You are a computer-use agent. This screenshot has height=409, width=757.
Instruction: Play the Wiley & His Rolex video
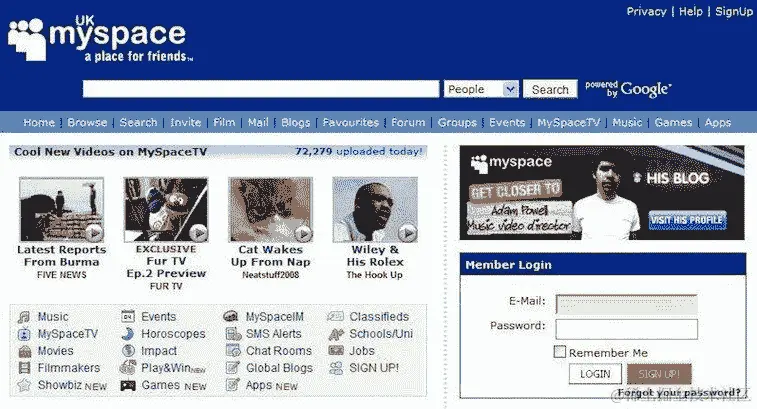[x=407, y=233]
